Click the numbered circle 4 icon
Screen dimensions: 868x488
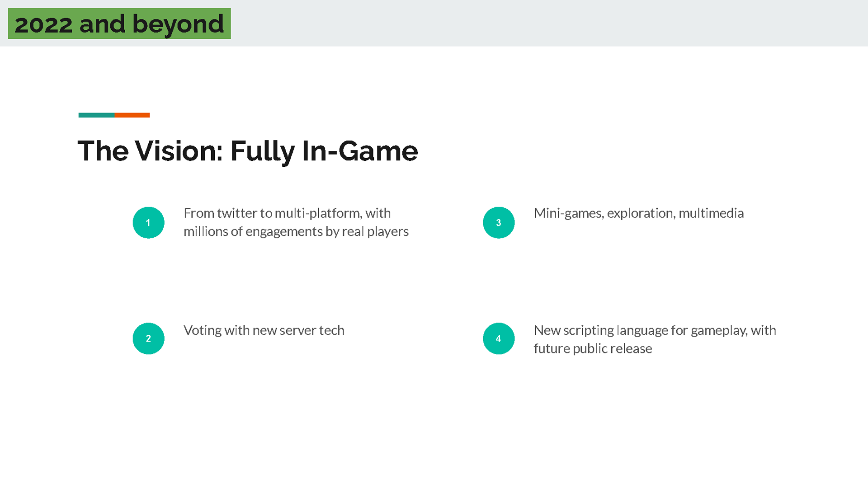499,338
